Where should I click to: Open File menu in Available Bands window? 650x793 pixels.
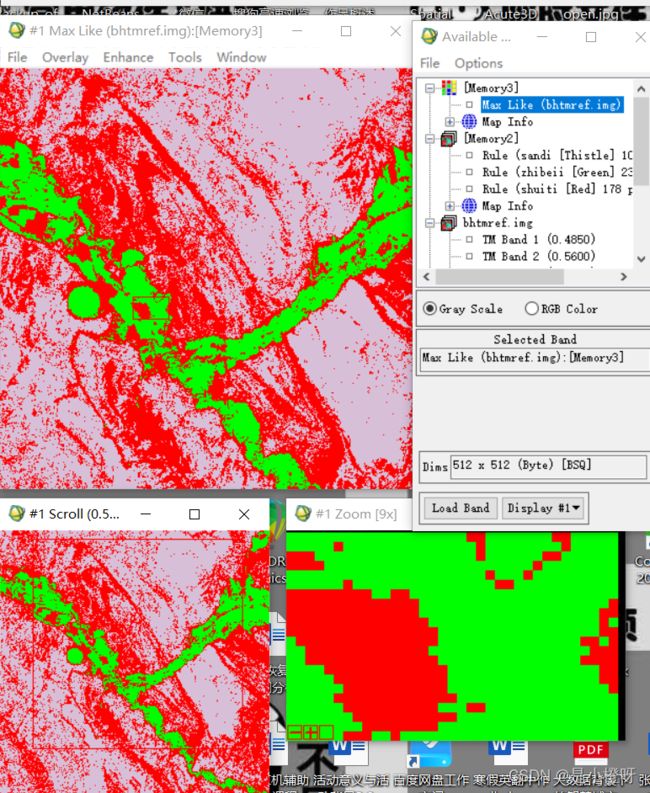[430, 63]
